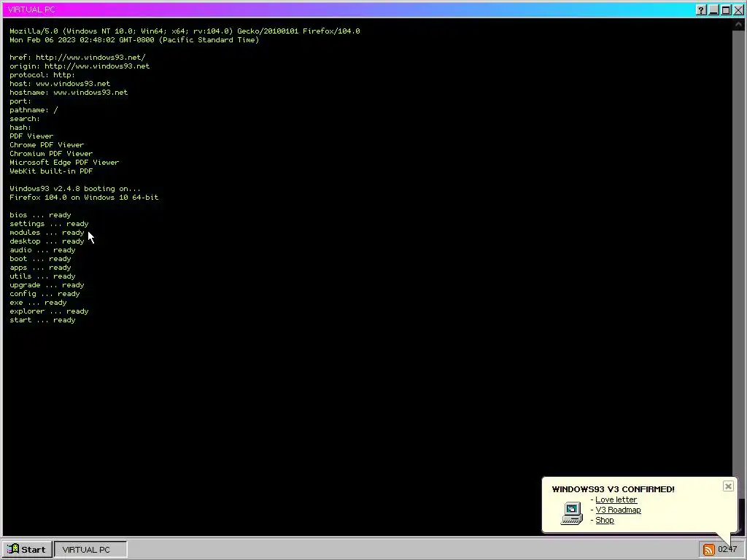Click the 'config ... ready' line
This screenshot has width=747, height=560.
click(x=44, y=294)
